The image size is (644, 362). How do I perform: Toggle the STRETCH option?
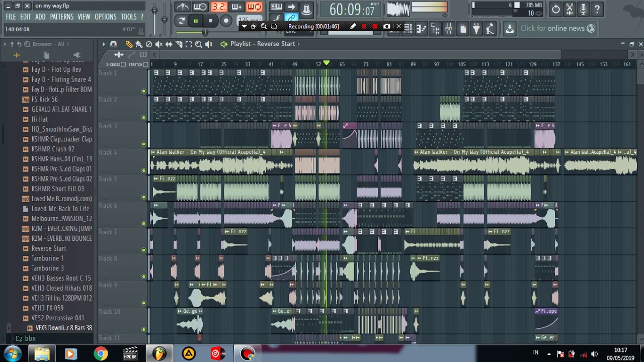click(146, 64)
